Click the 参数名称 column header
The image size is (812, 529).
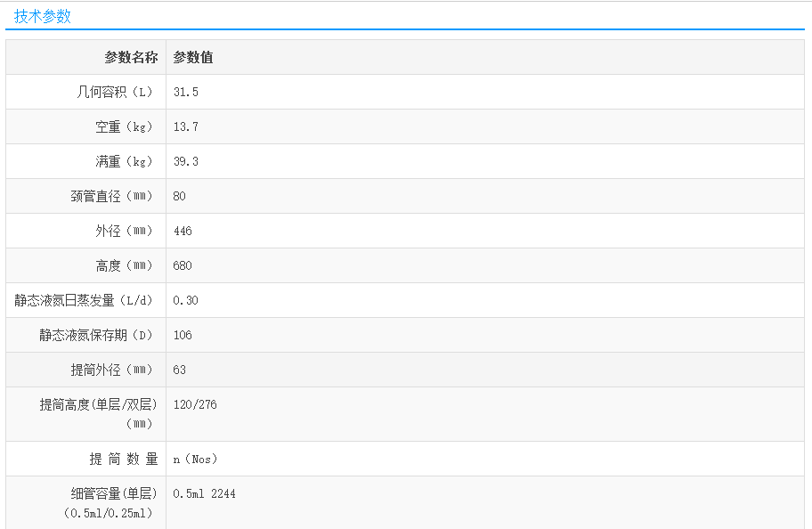click(x=131, y=57)
